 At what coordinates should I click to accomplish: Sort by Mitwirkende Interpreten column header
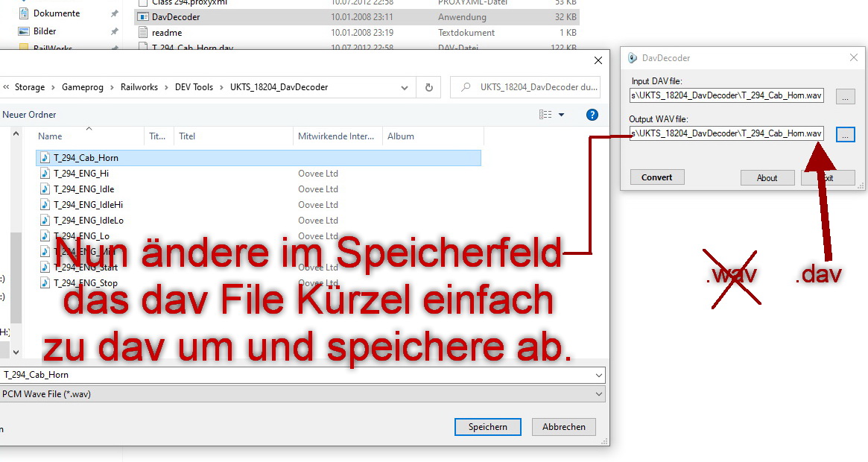pyautogui.click(x=338, y=136)
